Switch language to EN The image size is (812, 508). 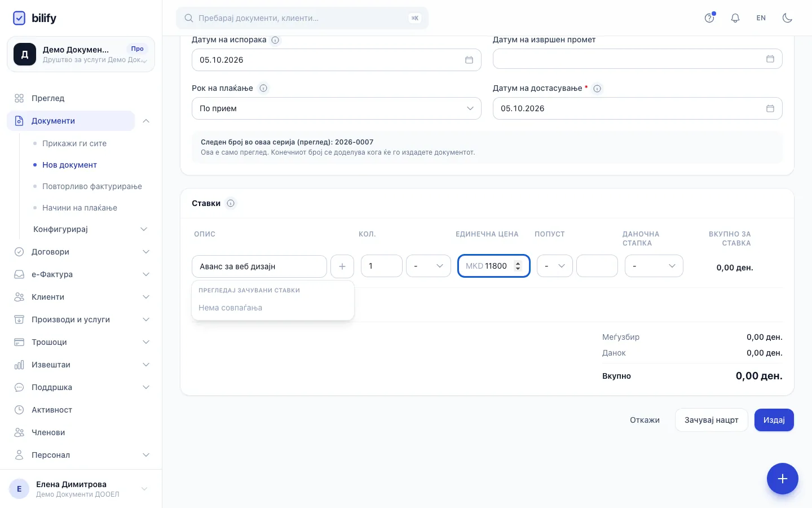[761, 18]
